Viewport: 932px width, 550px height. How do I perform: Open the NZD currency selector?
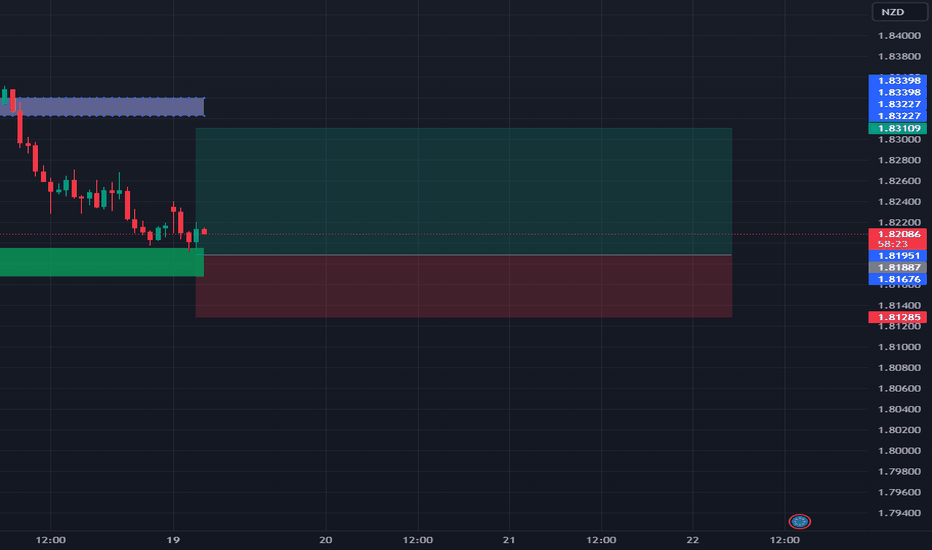(x=899, y=12)
